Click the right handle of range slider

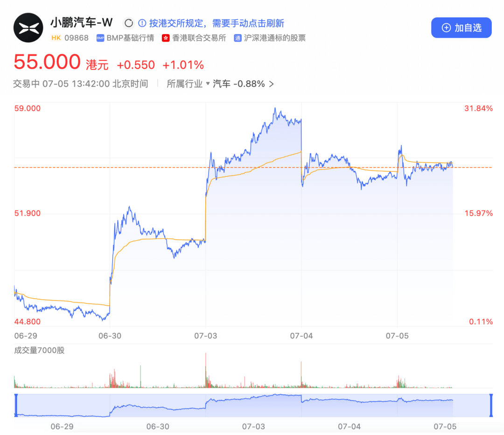click(491, 405)
